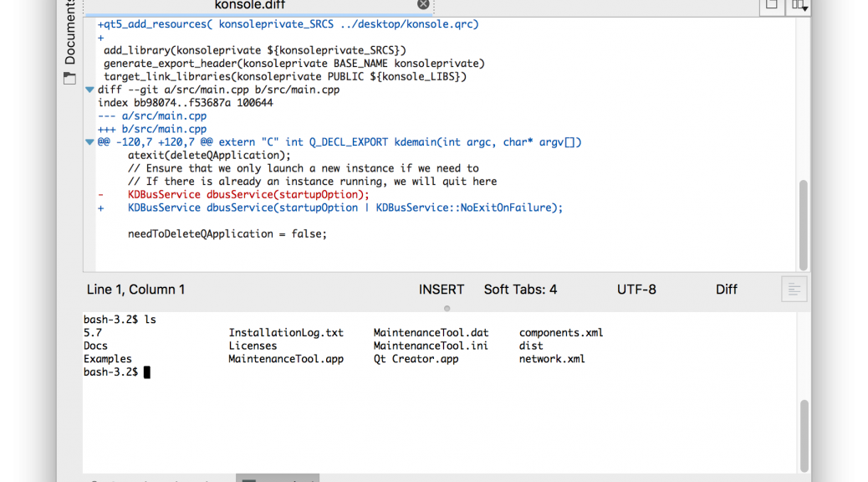Collapse the '@@ -120,7 +120,7 @@' hunk fold triangle
The height and width of the screenshot is (482, 868).
coord(89,142)
